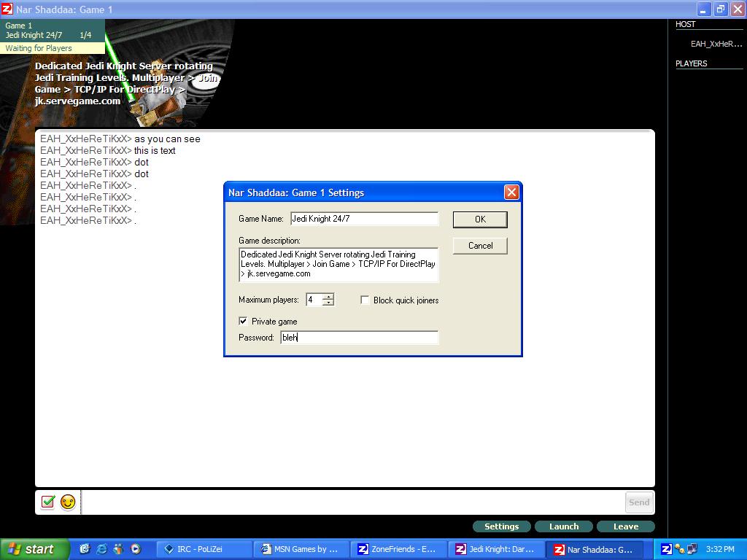This screenshot has width=747, height=560.
Task: Open game Settings from the bottom bar
Action: tap(502, 526)
